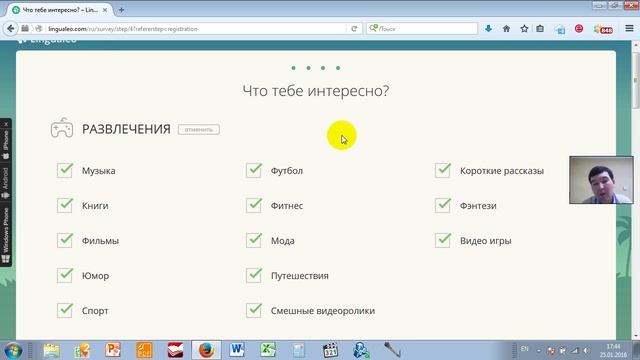Viewport: 640px width, 360px height.
Task: Click the first progress step dot
Action: (x=293, y=68)
